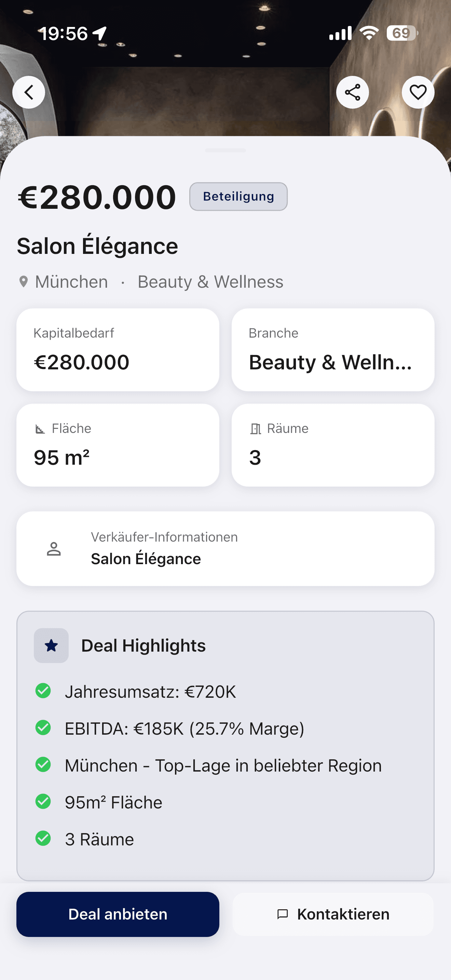Tap the share icon
The image size is (451, 980).
click(x=352, y=93)
